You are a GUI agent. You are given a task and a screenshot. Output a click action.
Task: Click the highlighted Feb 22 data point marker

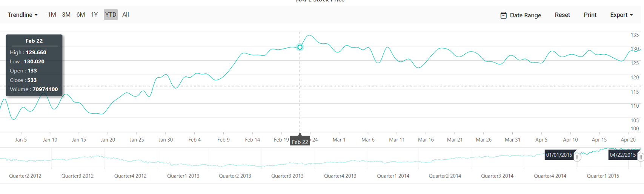[x=300, y=47]
